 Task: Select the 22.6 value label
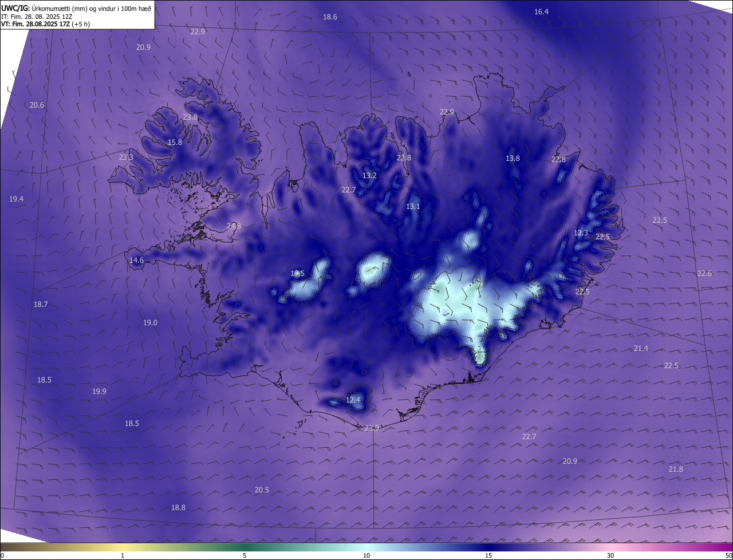point(704,274)
